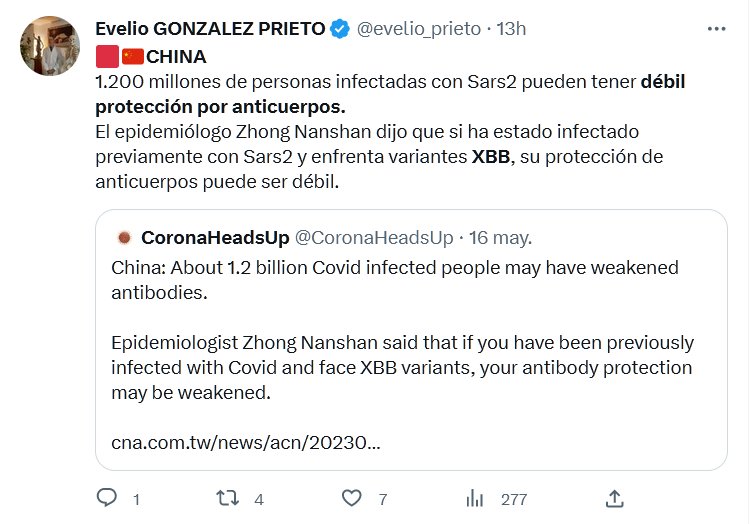Click the red China flag emoji

pos(133,56)
